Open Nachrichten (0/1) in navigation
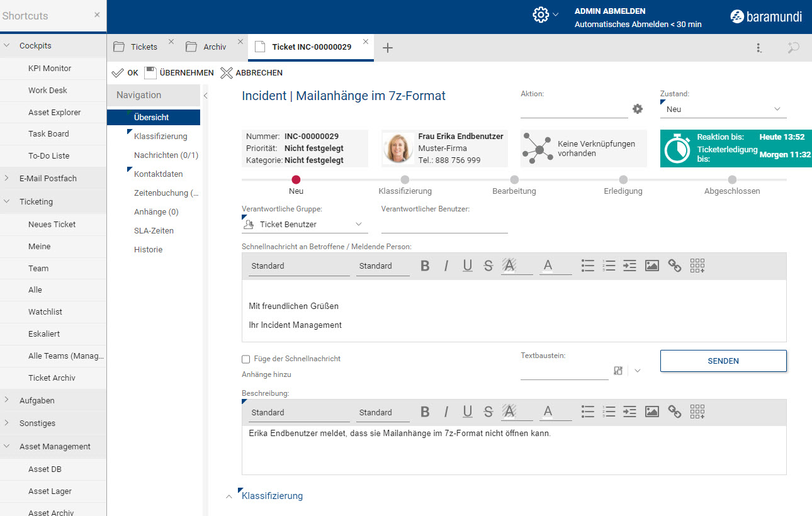Viewport: 812px width, 516px height. 166,155
